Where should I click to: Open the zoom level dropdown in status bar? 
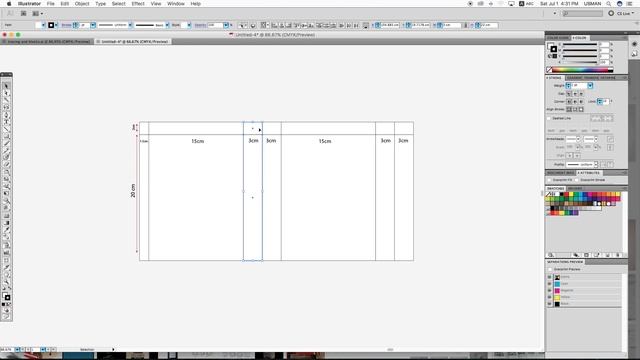click(17, 350)
